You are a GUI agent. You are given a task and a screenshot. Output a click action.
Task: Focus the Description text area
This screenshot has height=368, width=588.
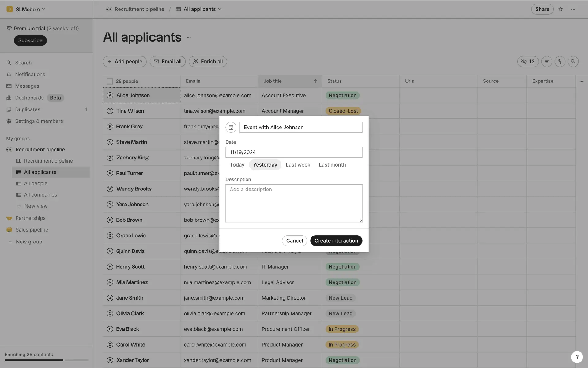click(294, 203)
